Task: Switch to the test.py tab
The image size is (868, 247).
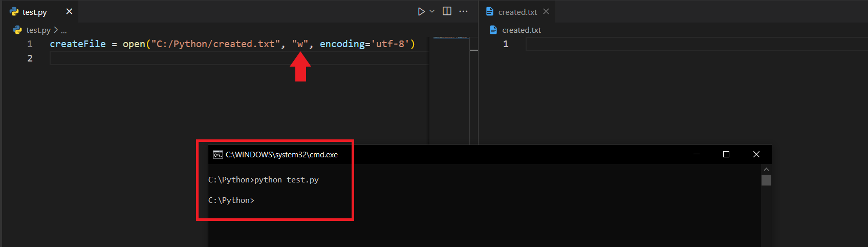Action: [x=34, y=12]
